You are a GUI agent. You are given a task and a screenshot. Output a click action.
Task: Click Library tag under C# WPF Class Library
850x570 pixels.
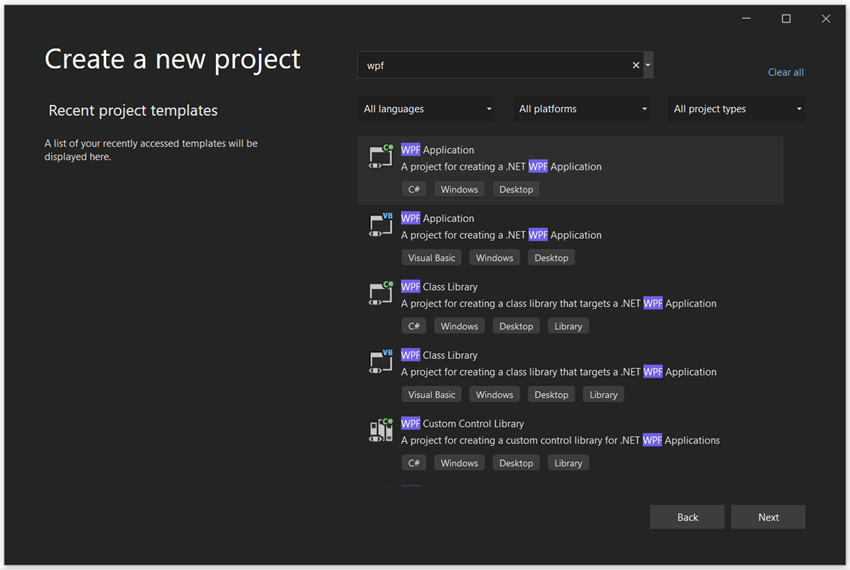pyautogui.click(x=568, y=326)
